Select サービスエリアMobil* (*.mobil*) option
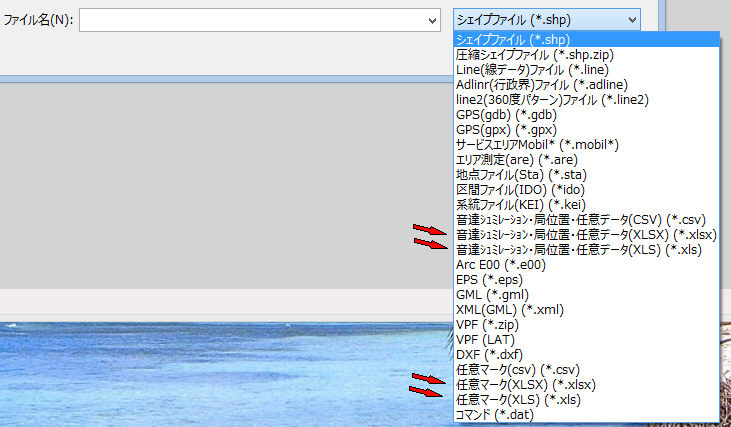This screenshot has height=427, width=731. (537, 145)
